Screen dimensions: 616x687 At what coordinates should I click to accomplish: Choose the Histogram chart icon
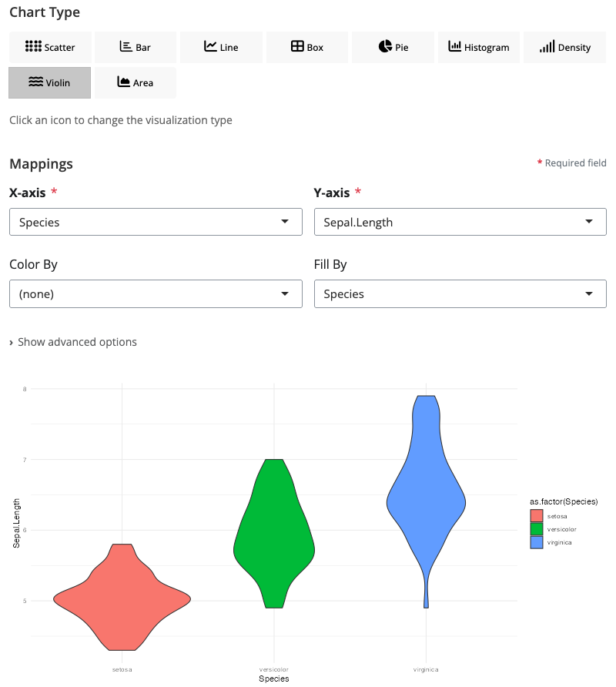478,47
